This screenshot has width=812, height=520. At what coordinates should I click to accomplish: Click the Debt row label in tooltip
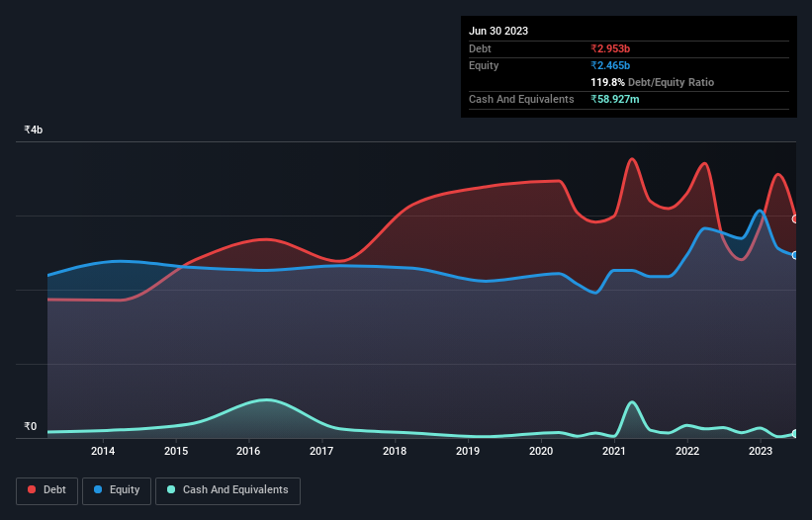click(x=480, y=48)
